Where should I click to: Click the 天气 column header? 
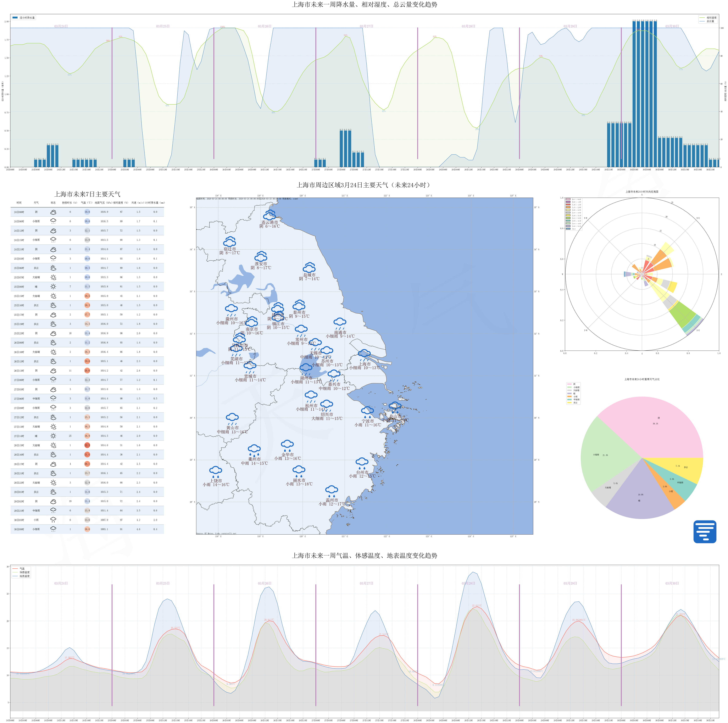pos(36,203)
